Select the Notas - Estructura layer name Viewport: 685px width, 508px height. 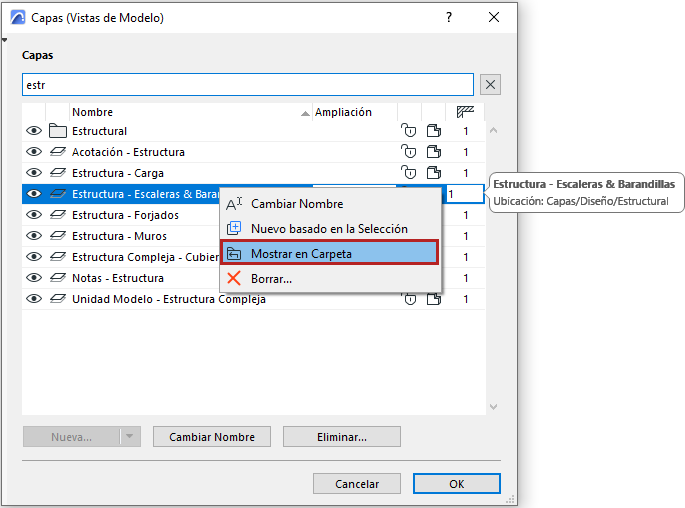point(118,278)
